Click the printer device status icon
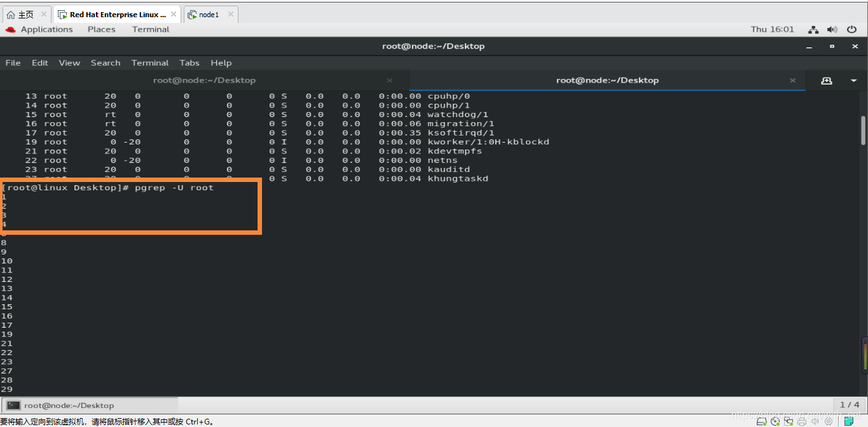Screen dimensions: 868x427 coord(802,421)
